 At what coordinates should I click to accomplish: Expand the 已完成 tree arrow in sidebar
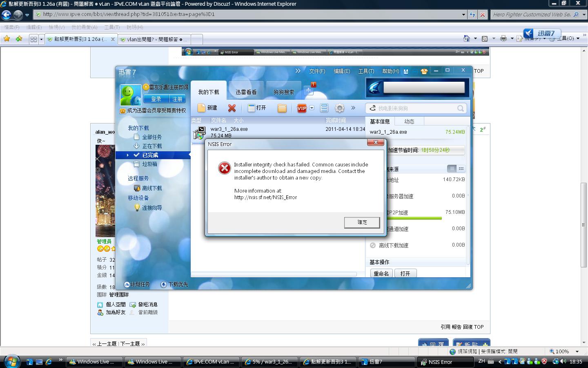click(128, 155)
